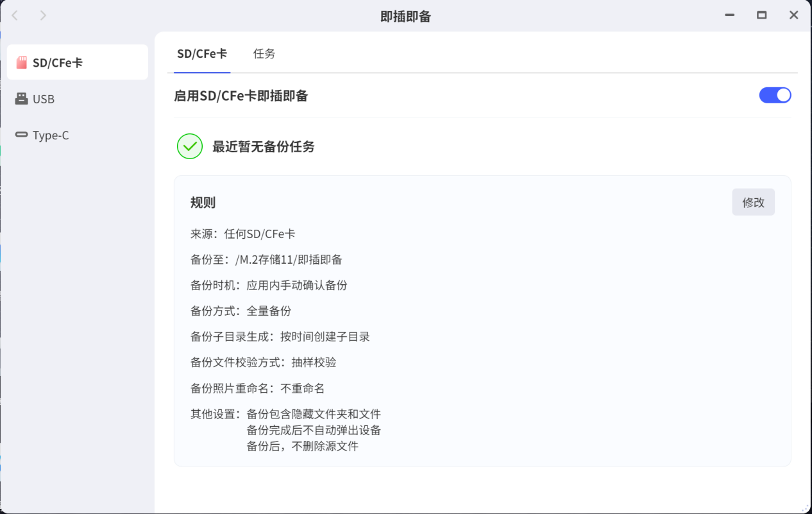This screenshot has width=812, height=514.
Task: Click the 即插即备 window title
Action: pos(405,17)
